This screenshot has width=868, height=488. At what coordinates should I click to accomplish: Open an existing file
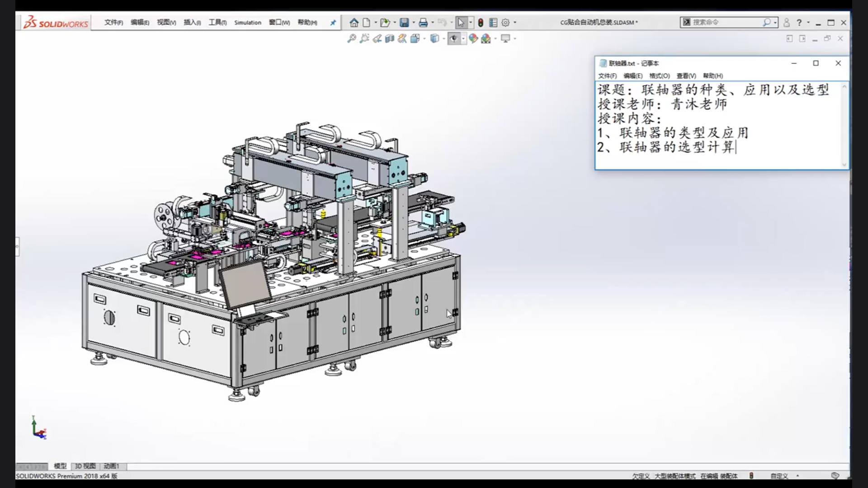385,22
